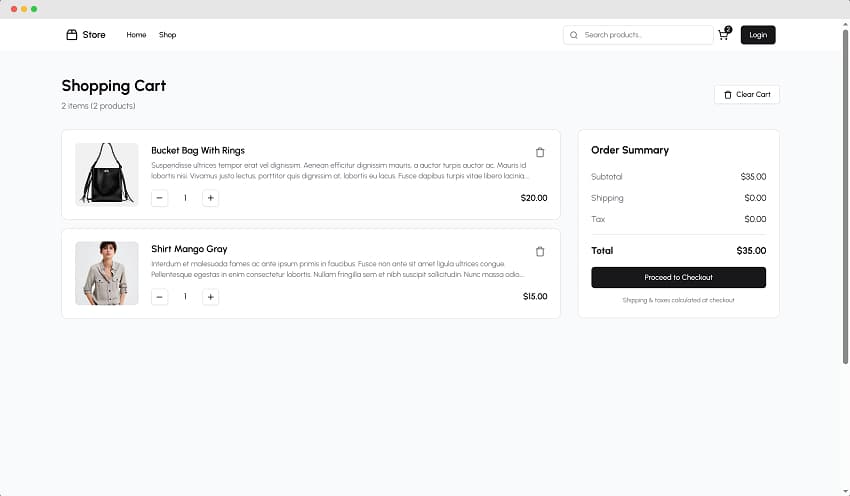
Task: Increase quantity of Bucket Bag With Rings
Action: coord(210,198)
